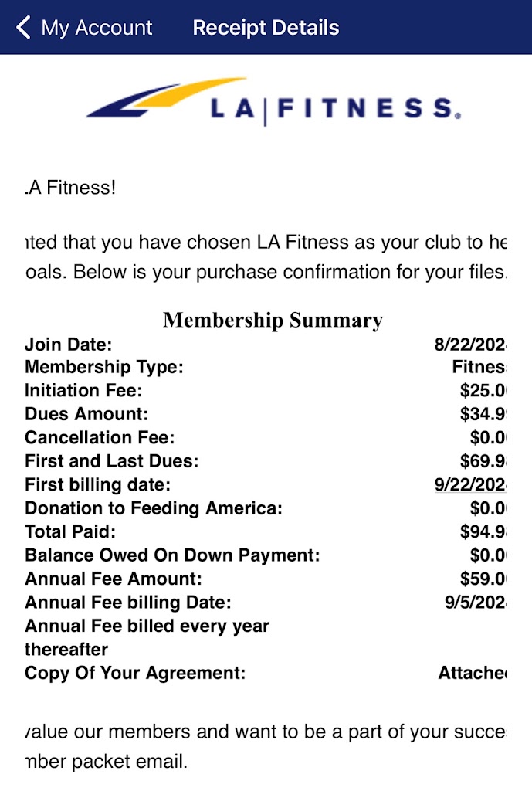Viewport: 532px width, 791px height.
Task: Tap the Membership Type label
Action: coord(103,368)
